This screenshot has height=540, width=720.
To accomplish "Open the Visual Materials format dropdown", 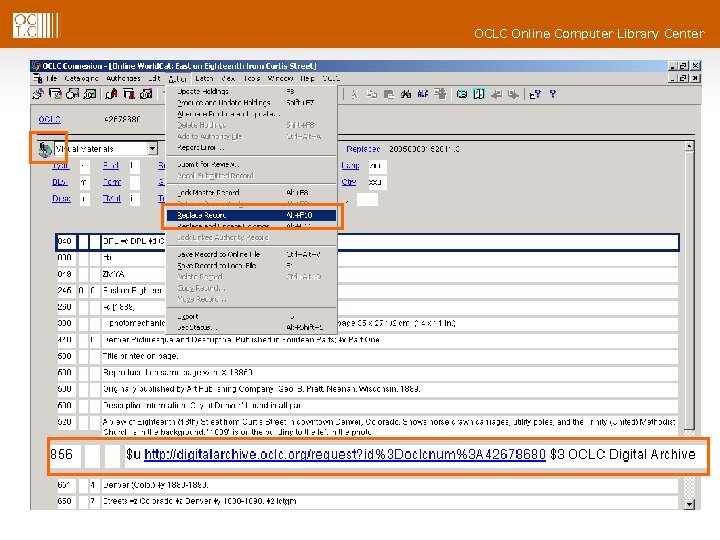I will click(152, 148).
